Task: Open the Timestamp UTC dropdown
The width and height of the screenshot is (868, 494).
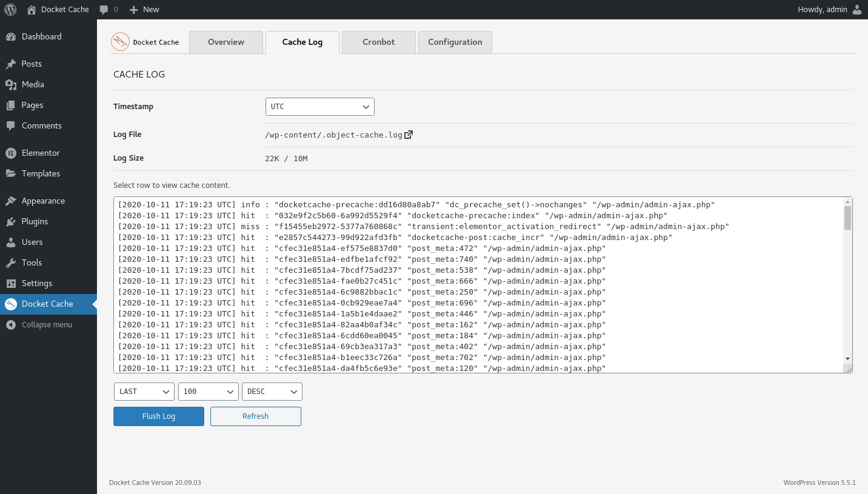Action: pyautogui.click(x=319, y=106)
